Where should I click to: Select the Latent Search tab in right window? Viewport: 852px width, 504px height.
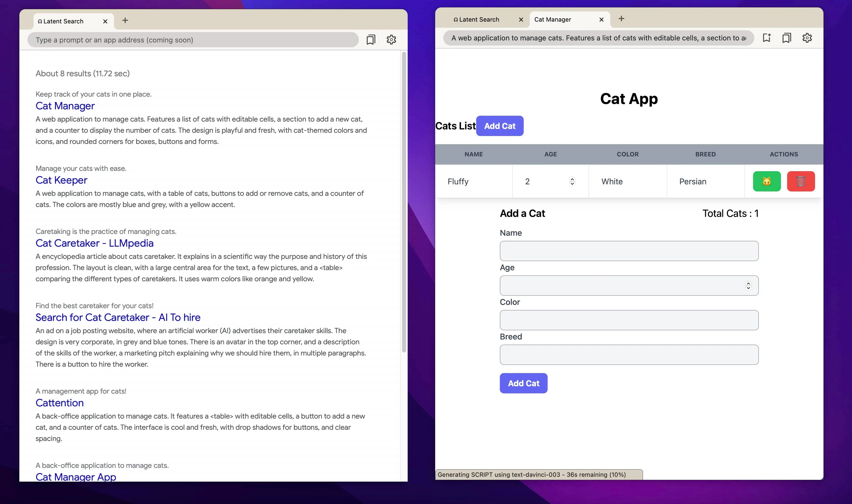click(478, 19)
